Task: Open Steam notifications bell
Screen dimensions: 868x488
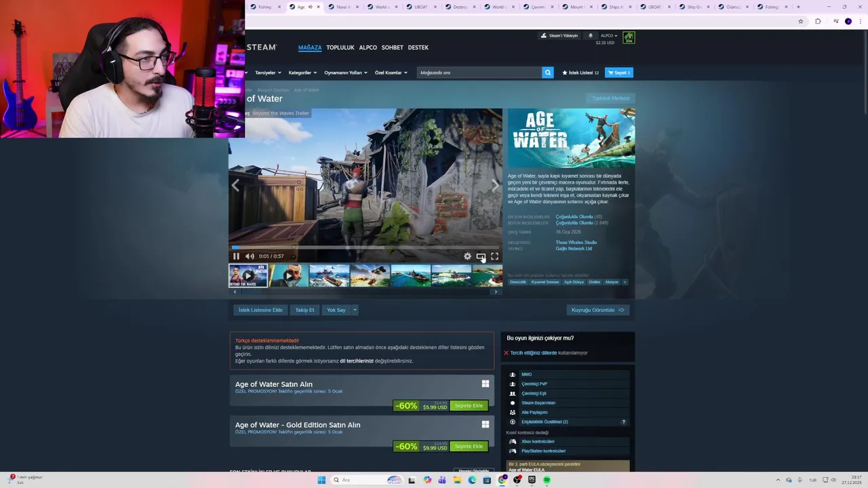Action: pyautogui.click(x=590, y=35)
